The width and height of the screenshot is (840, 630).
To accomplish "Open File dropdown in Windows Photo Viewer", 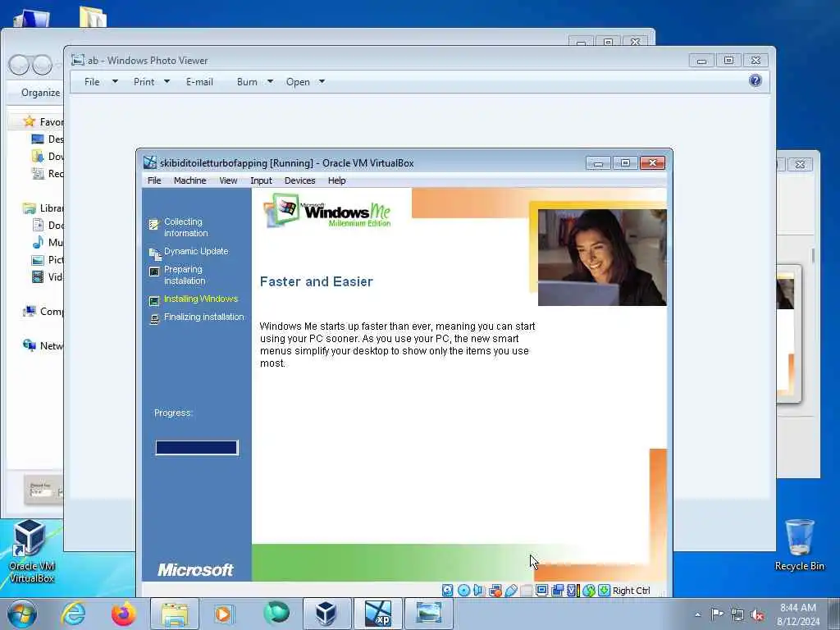I will (x=101, y=82).
